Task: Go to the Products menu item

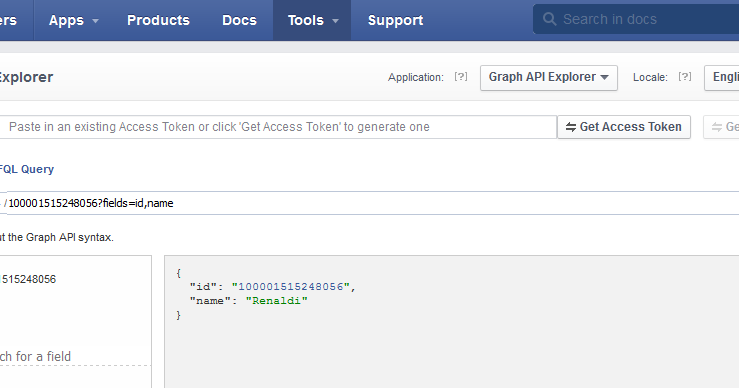Action: [158, 20]
